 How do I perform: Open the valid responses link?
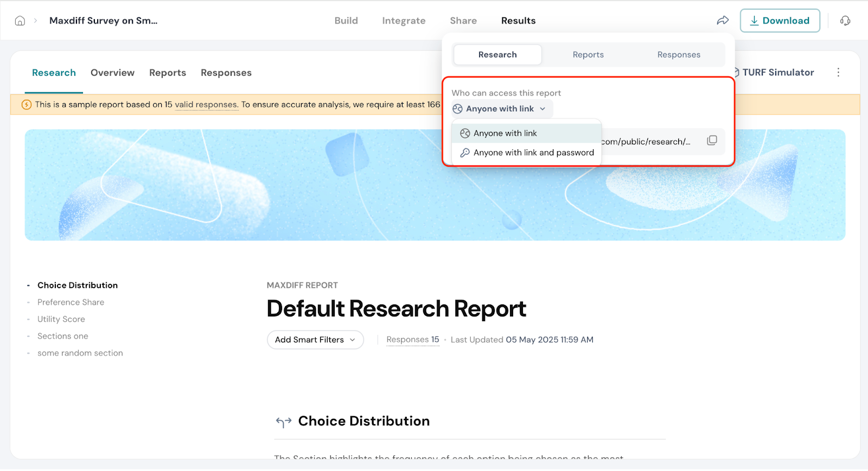[206, 105]
